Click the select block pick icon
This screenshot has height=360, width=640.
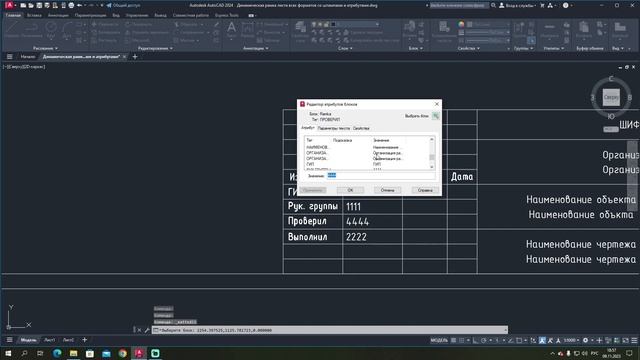coord(436,116)
